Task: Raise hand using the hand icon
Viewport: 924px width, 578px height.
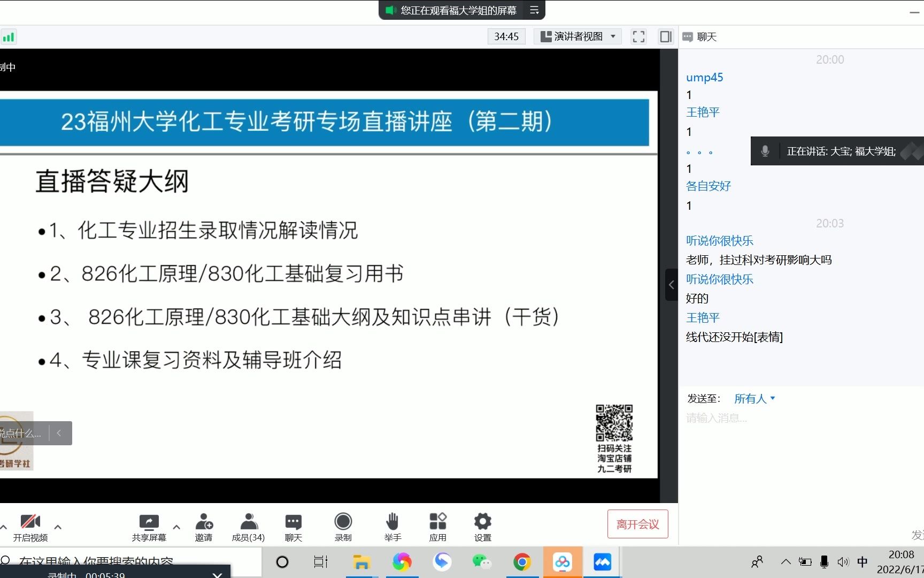Action: click(x=392, y=527)
